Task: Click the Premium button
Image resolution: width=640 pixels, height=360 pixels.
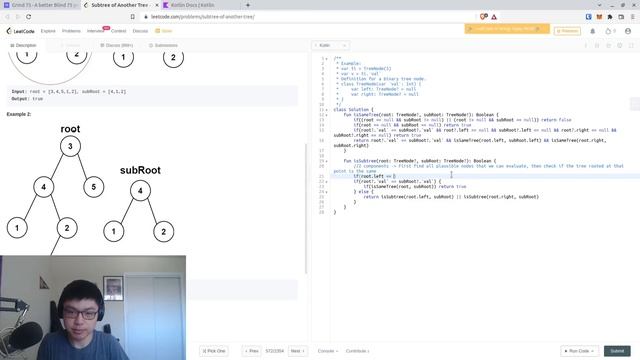Action: click(x=567, y=31)
